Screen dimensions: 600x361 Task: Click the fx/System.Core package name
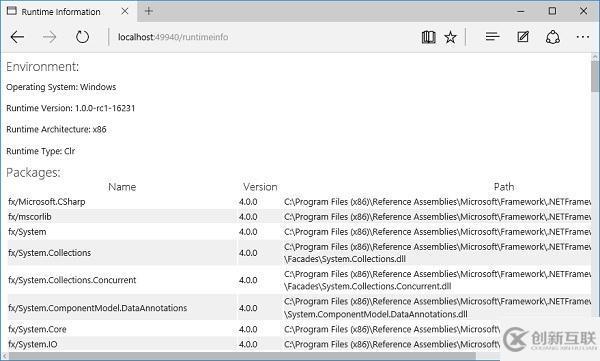pos(37,329)
